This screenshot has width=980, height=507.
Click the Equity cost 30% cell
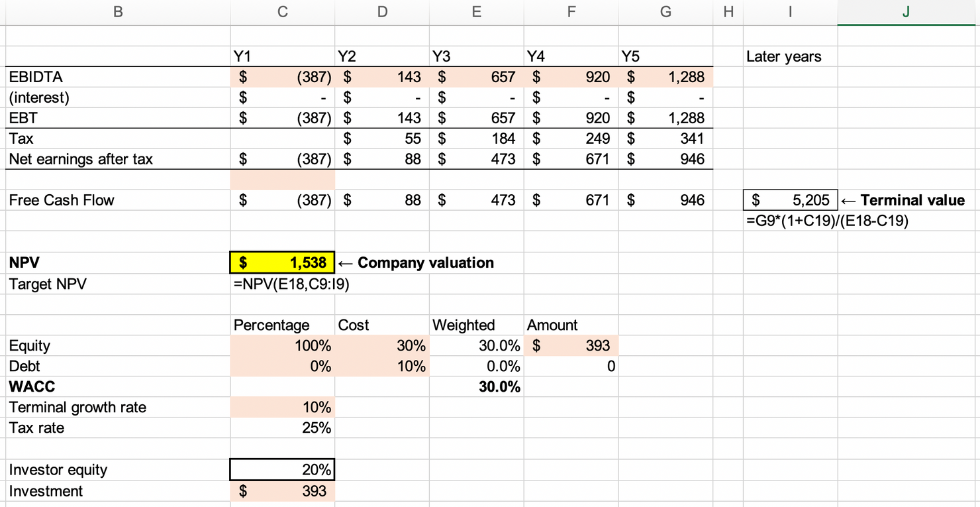tap(382, 345)
